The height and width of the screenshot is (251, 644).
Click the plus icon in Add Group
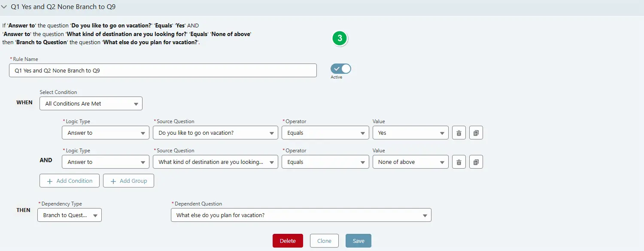[114, 181]
